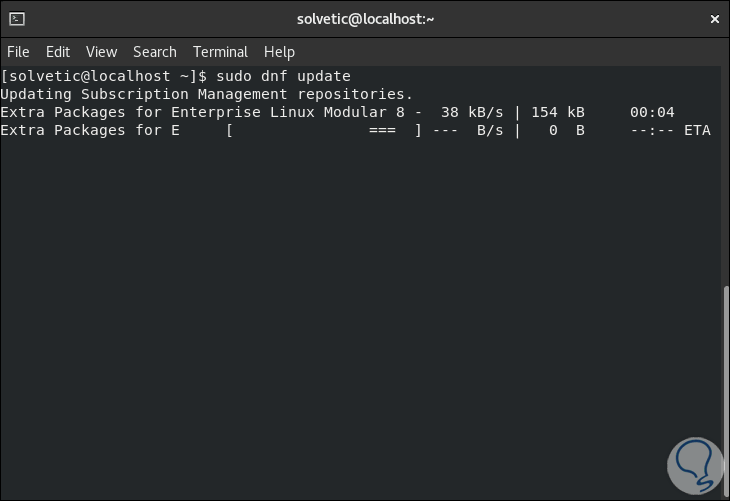This screenshot has width=730, height=501.
Task: Click the terminal icon in the title bar
Action: 16,18
